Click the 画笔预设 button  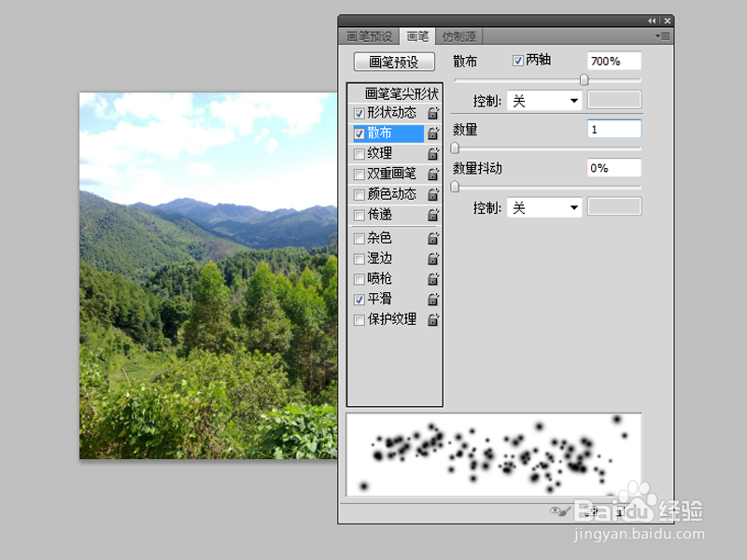pos(394,62)
